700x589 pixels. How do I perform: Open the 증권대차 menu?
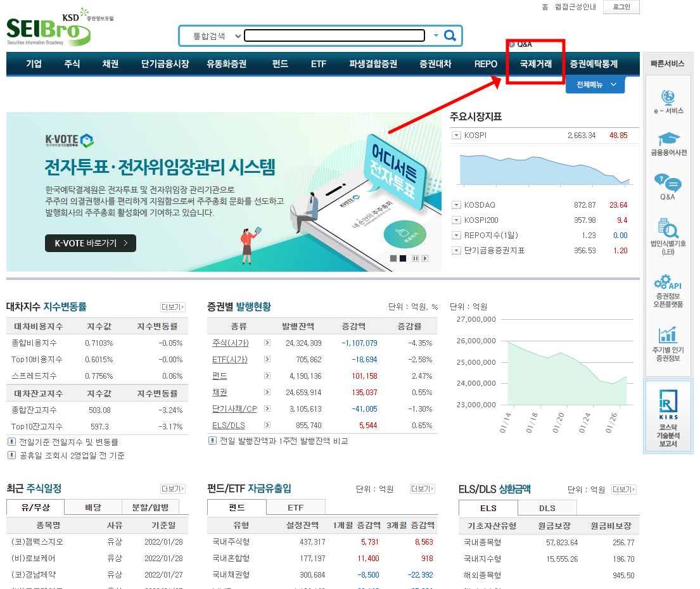coord(435,64)
